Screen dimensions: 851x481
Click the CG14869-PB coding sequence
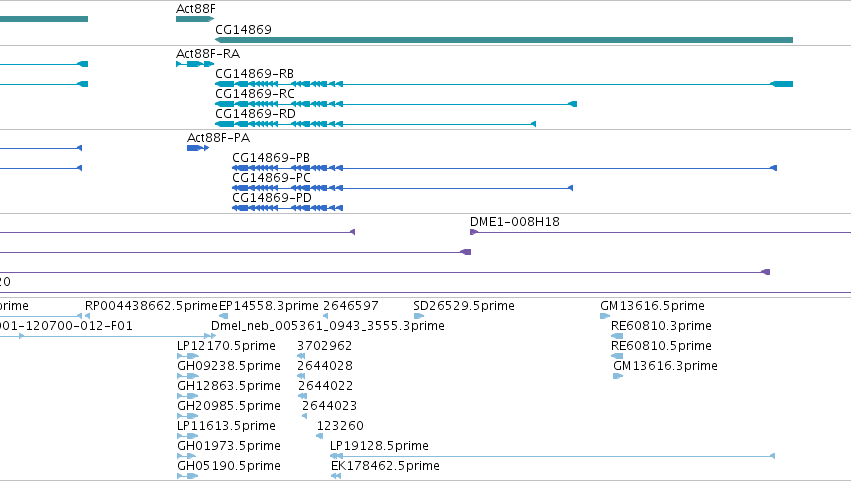pos(505,168)
